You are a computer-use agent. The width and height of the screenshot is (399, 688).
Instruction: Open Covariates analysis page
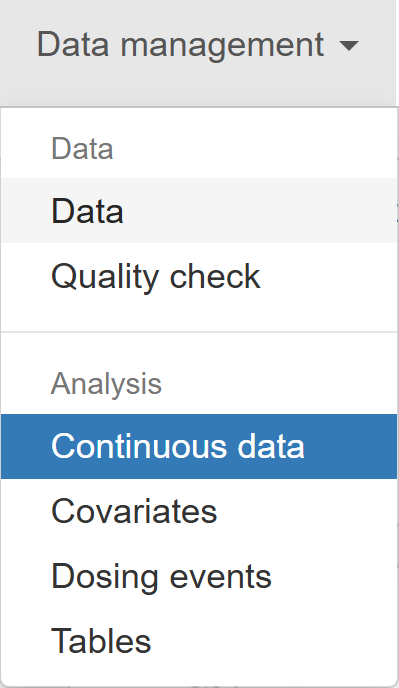[199, 511]
